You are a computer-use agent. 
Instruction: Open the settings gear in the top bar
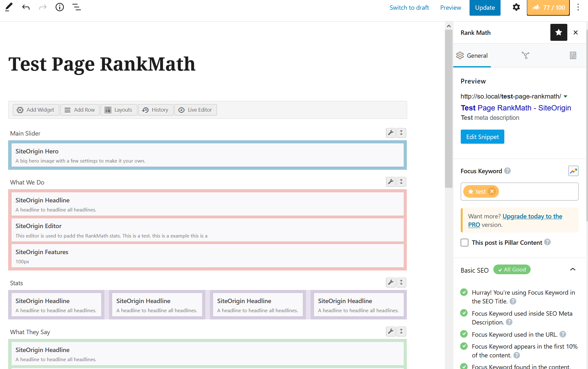[516, 7]
